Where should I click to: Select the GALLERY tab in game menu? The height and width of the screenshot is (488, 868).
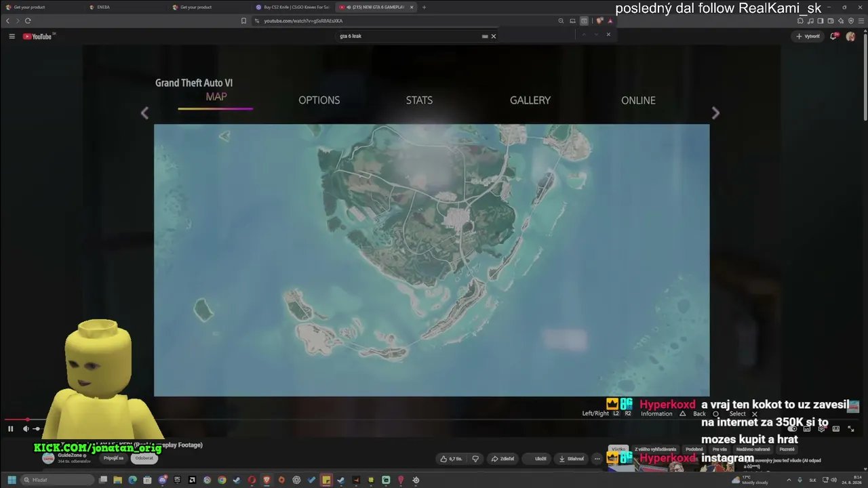tap(530, 100)
